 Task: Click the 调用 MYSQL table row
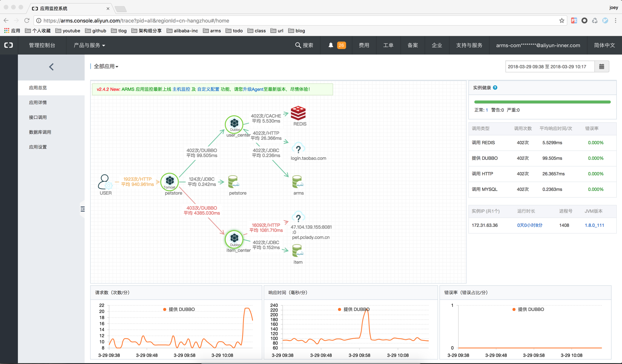pos(542,189)
